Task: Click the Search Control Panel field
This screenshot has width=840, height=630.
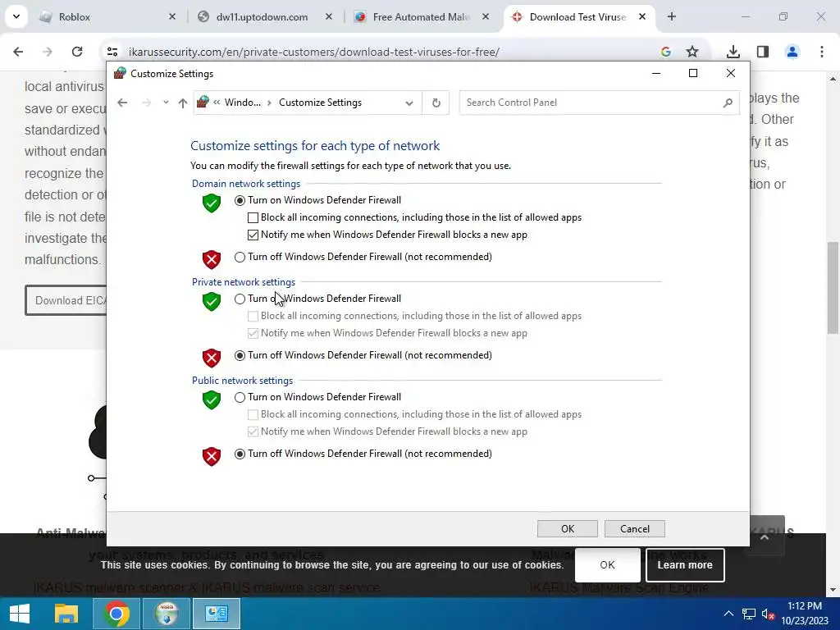Action: [x=599, y=103]
